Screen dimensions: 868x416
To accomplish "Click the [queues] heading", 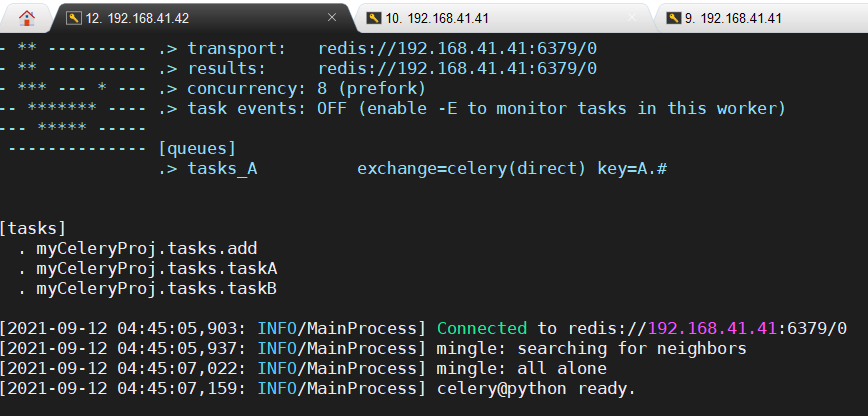I will click(x=197, y=149).
